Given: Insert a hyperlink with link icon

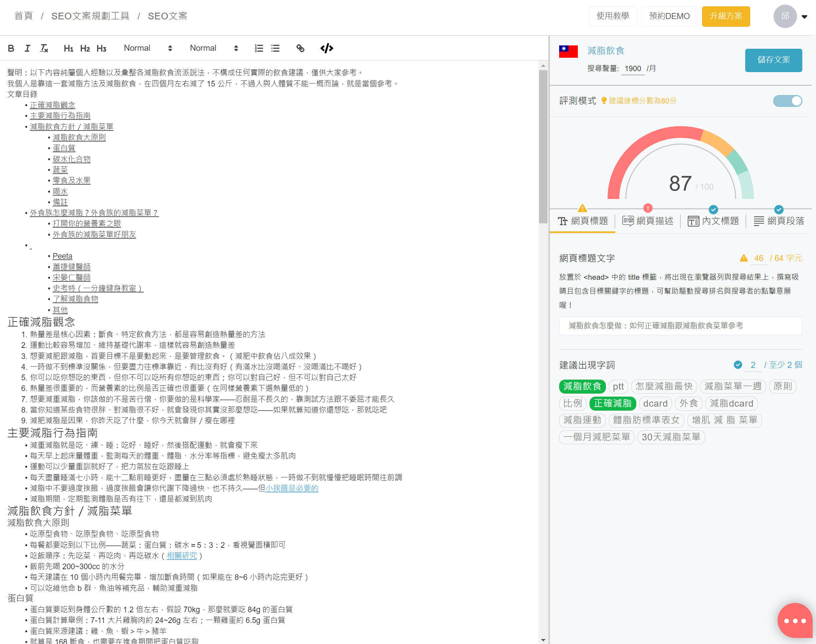Looking at the screenshot, I should pos(300,48).
